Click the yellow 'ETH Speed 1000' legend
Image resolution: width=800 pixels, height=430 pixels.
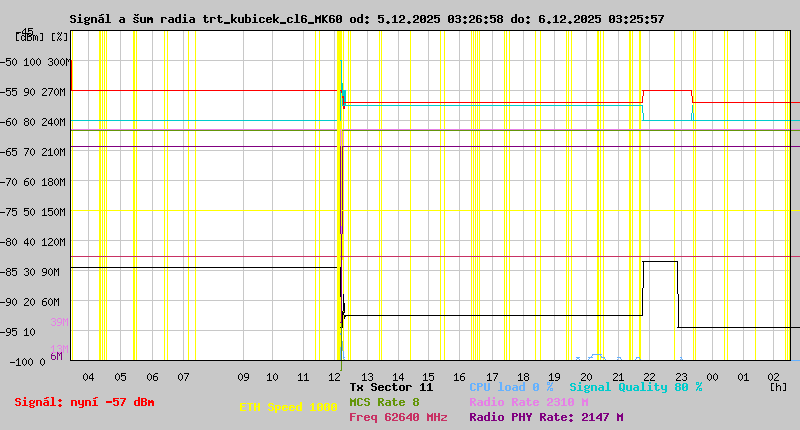(288, 408)
